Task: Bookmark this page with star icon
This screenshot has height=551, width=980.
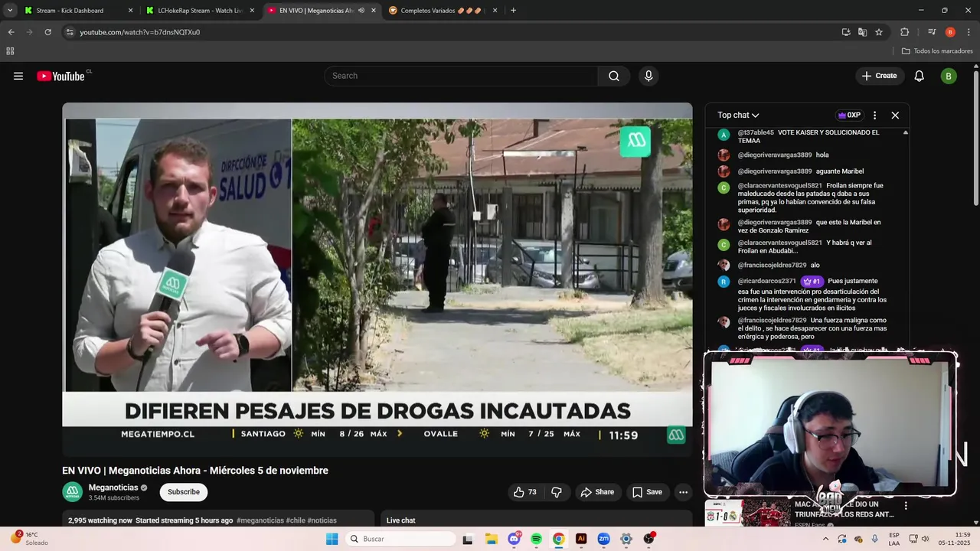Action: [879, 32]
